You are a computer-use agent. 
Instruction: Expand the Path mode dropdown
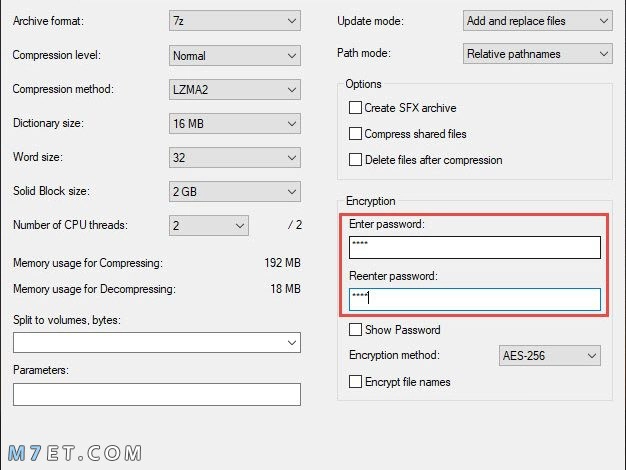(x=538, y=54)
